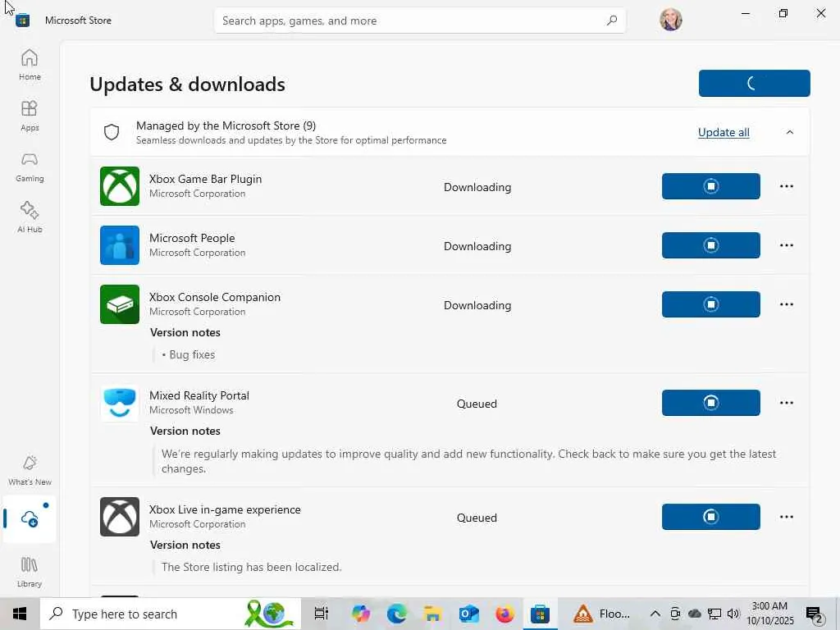
Task: Show hidden system tray icons
Action: (x=655, y=614)
